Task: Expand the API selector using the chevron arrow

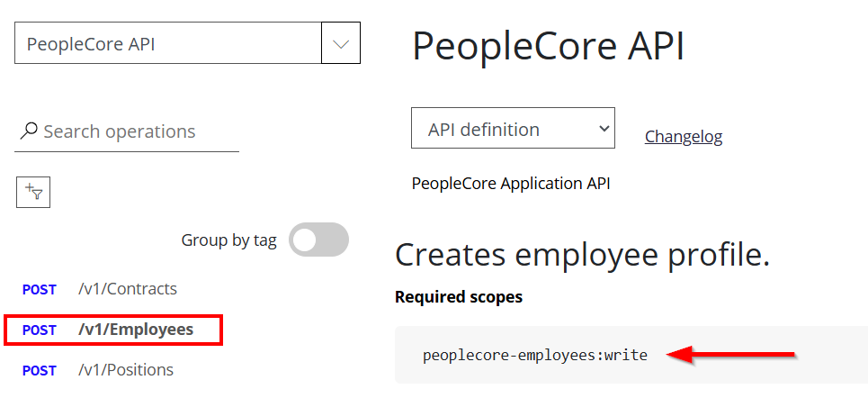Action: 341,44
